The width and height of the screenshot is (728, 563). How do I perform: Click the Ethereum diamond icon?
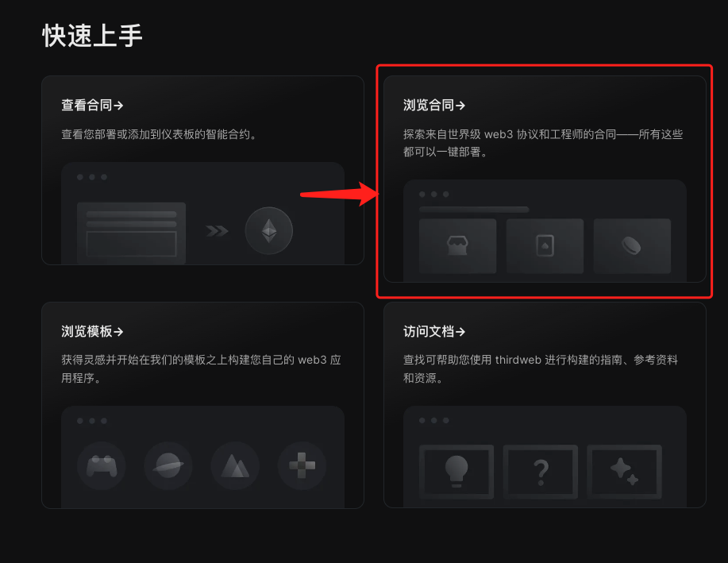pyautogui.click(x=269, y=230)
